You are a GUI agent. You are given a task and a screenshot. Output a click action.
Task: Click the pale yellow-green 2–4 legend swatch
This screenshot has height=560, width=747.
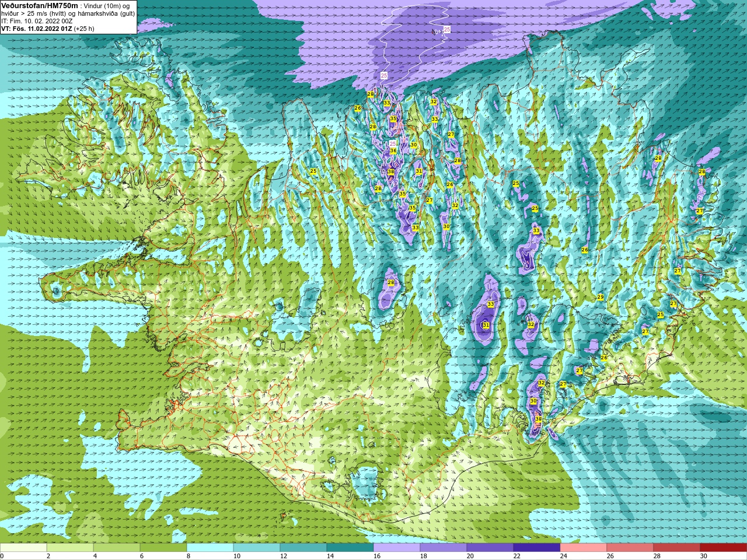click(70, 548)
